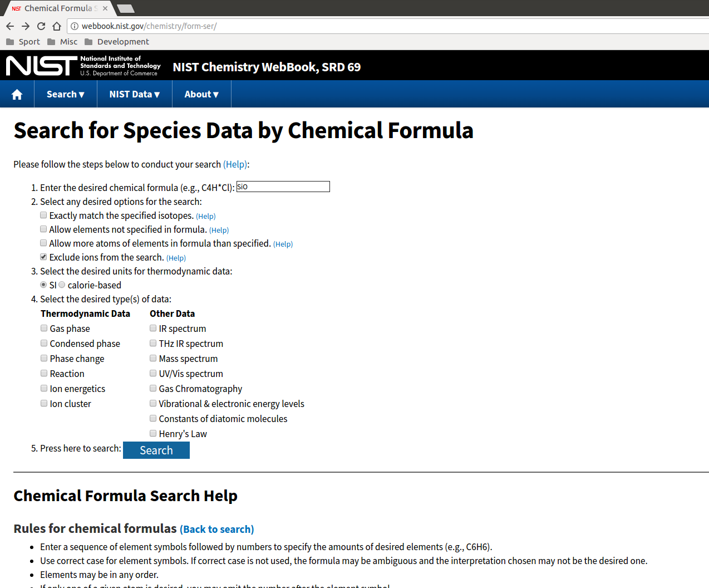Click the browser home icon
The image size is (709, 588).
point(57,26)
